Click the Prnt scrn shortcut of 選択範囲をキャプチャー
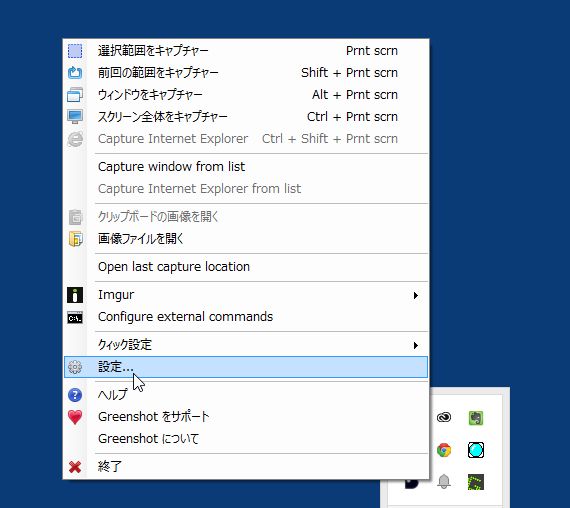 pos(372,51)
